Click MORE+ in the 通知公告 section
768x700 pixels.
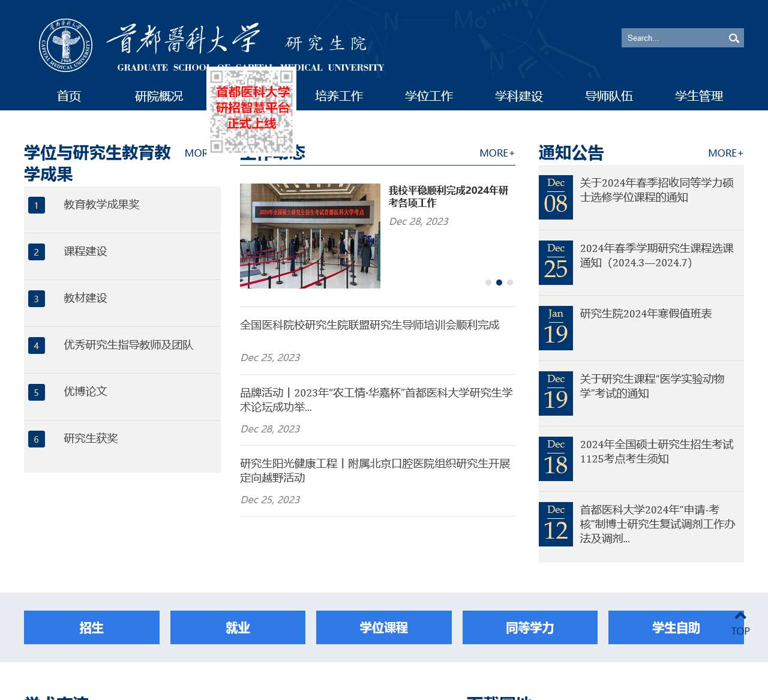coord(725,153)
